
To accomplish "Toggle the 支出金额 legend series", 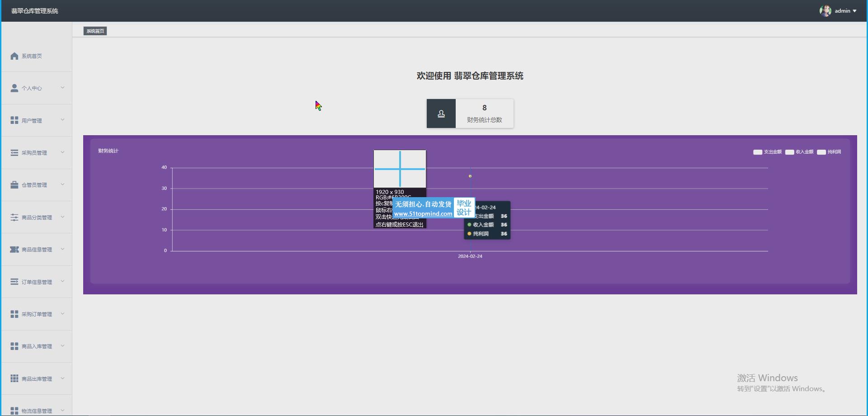I will pos(767,152).
